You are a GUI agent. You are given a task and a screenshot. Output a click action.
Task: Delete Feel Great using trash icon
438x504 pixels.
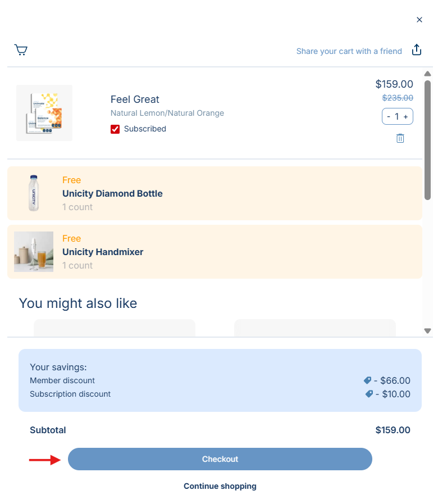point(400,138)
